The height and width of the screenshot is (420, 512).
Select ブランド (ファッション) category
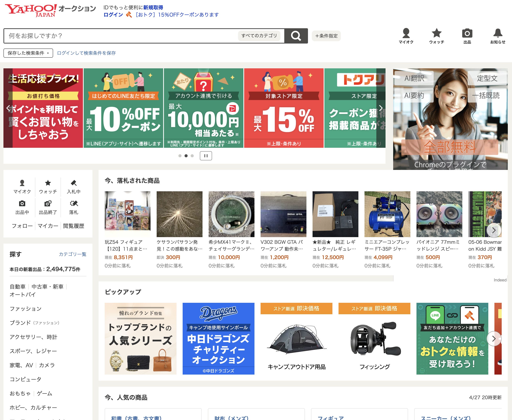[34, 323]
